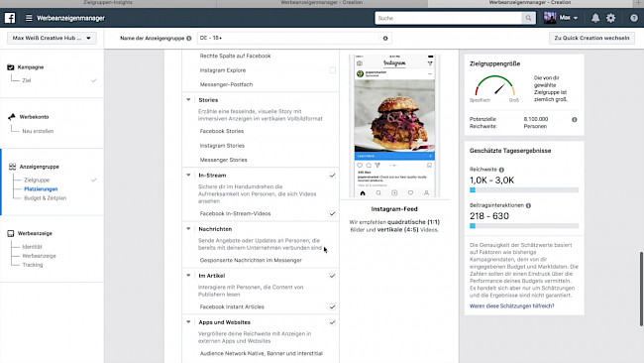Uncheck the Apps und Websites group
This screenshot has height=363, width=644.
(332, 322)
